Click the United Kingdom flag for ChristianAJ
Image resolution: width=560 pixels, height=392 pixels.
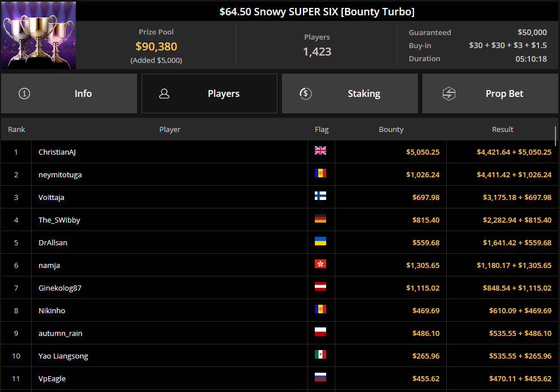320,151
